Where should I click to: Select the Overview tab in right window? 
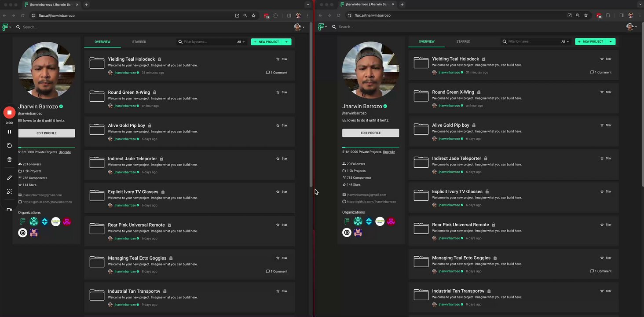pyautogui.click(x=427, y=41)
